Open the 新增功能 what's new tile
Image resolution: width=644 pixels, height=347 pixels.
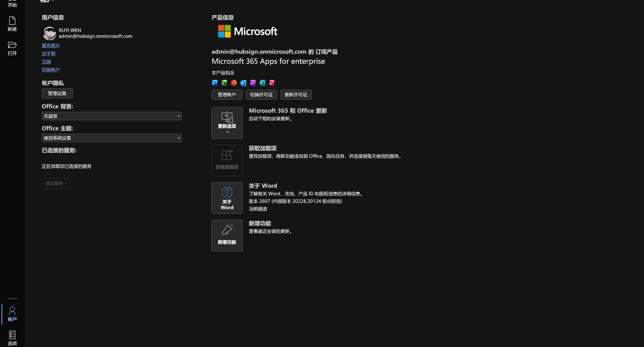click(227, 235)
